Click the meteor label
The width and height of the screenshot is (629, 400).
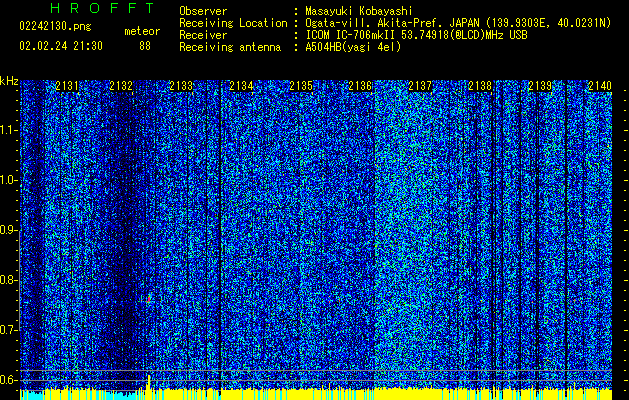142,31
